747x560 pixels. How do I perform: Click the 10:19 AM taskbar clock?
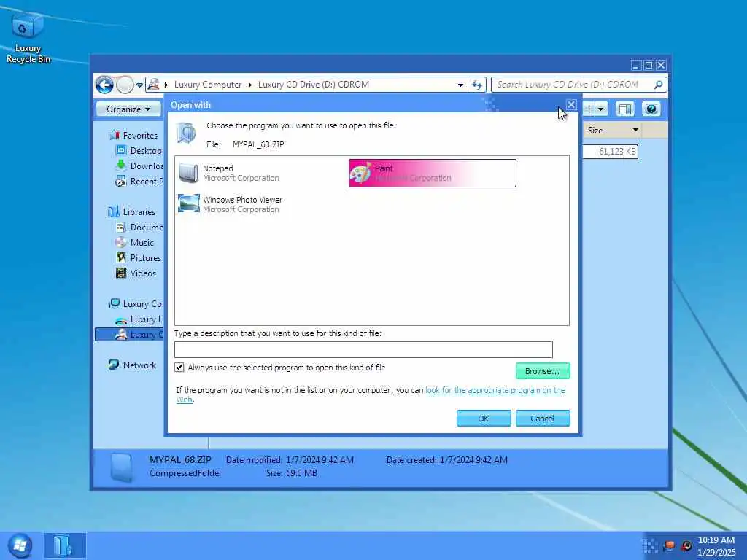click(x=716, y=540)
